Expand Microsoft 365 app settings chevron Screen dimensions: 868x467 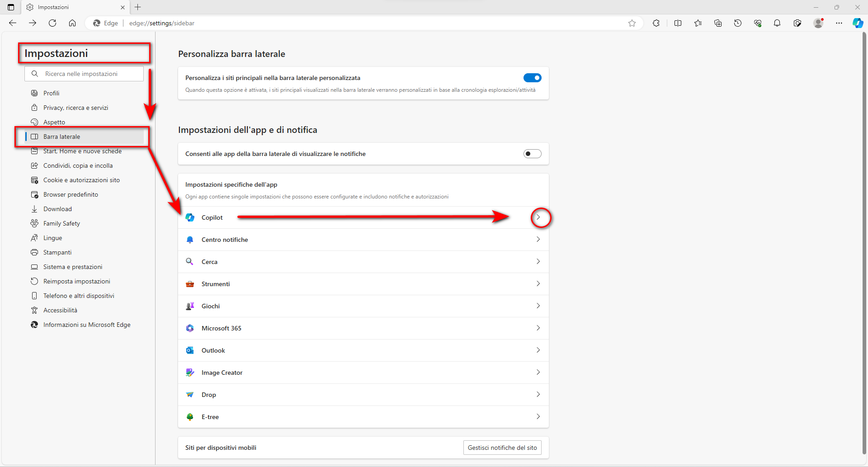click(x=538, y=328)
